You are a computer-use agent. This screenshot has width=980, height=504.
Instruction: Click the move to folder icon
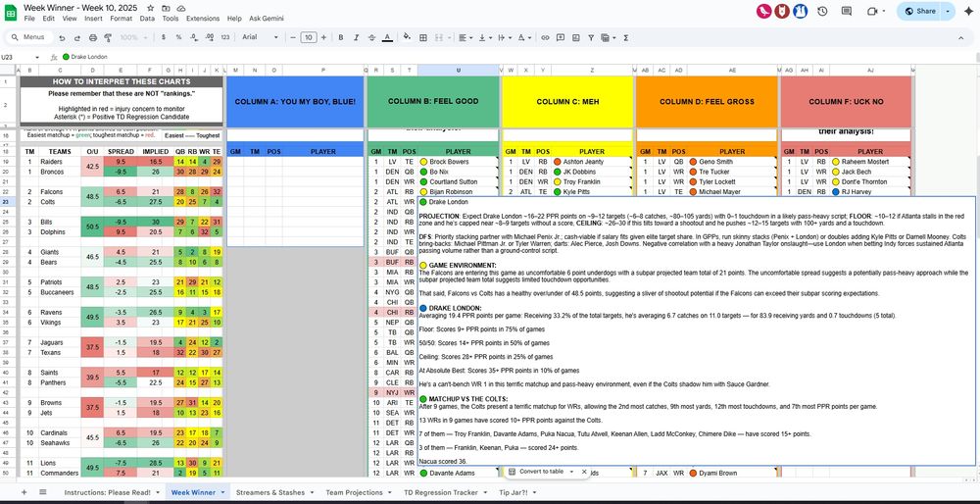(166, 8)
